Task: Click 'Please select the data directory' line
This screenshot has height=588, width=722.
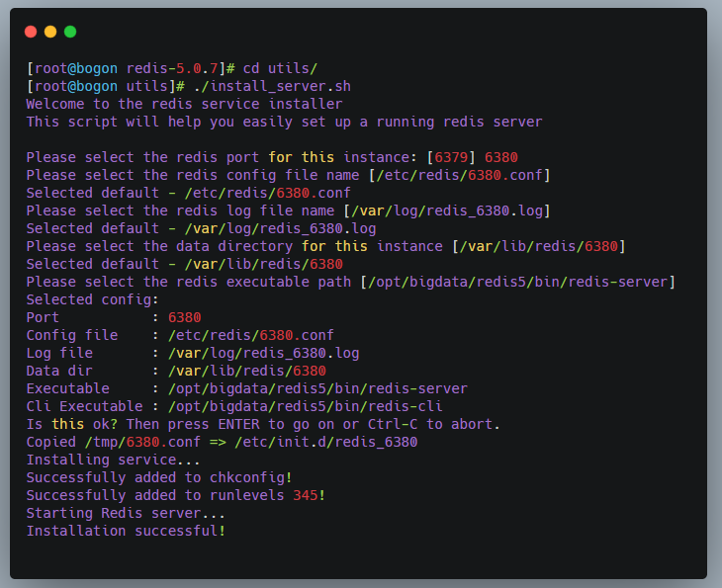Action: pyautogui.click(x=325, y=246)
